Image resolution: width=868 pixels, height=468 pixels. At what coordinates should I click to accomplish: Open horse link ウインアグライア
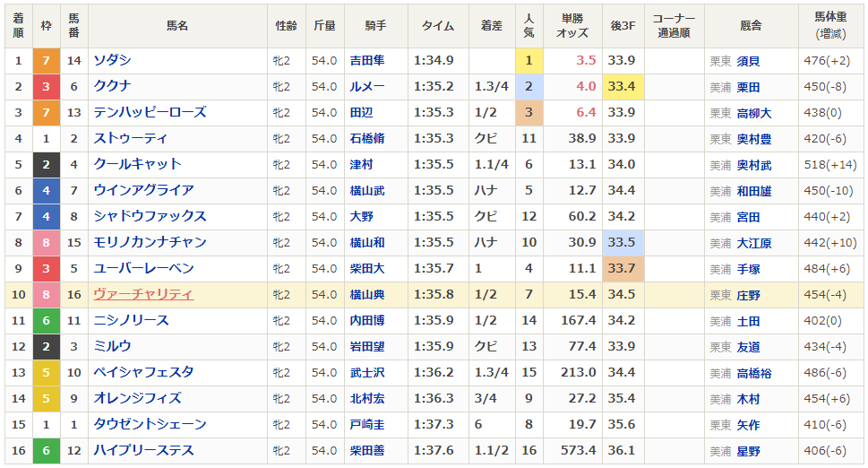[x=144, y=190]
